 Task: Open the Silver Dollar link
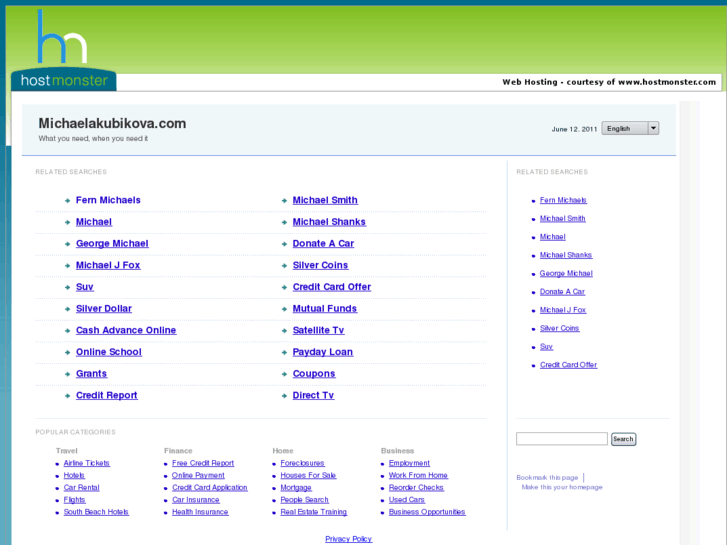tap(104, 308)
